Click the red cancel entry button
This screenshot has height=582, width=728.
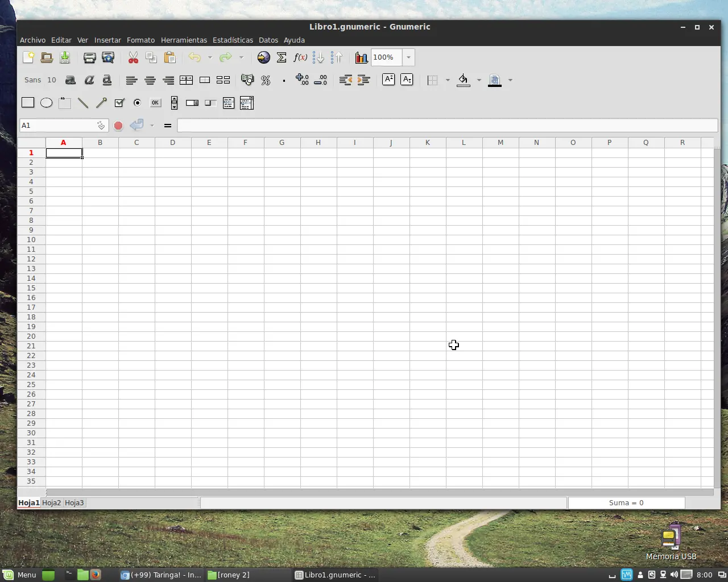[x=118, y=126]
